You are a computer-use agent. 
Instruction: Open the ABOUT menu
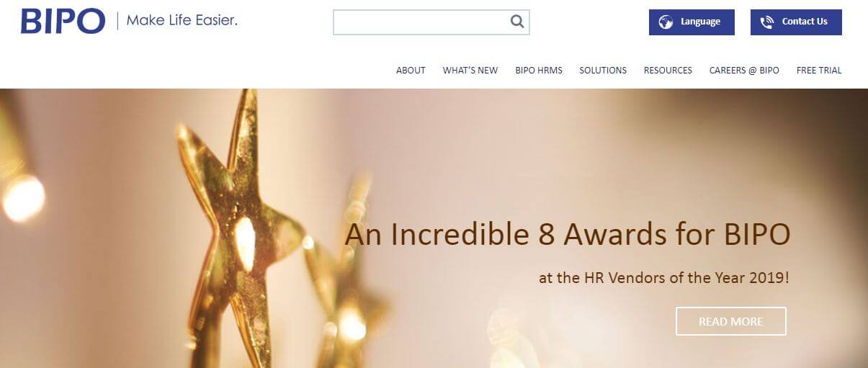411,71
